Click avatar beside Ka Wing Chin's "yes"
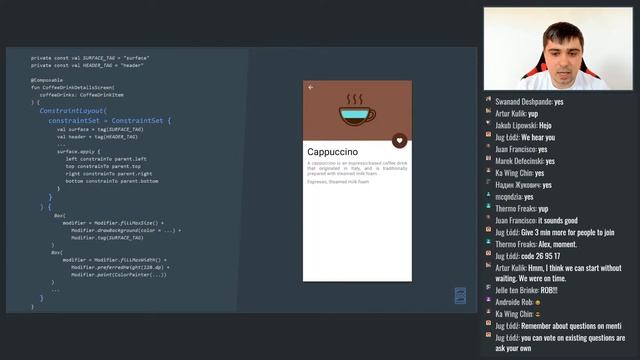 (x=488, y=170)
